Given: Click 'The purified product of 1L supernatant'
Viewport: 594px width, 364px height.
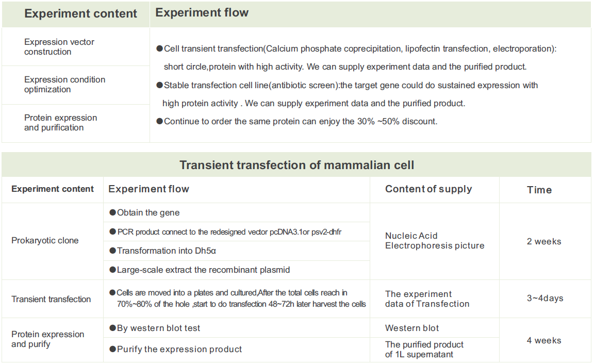Looking at the screenshot, I should pos(424,349).
